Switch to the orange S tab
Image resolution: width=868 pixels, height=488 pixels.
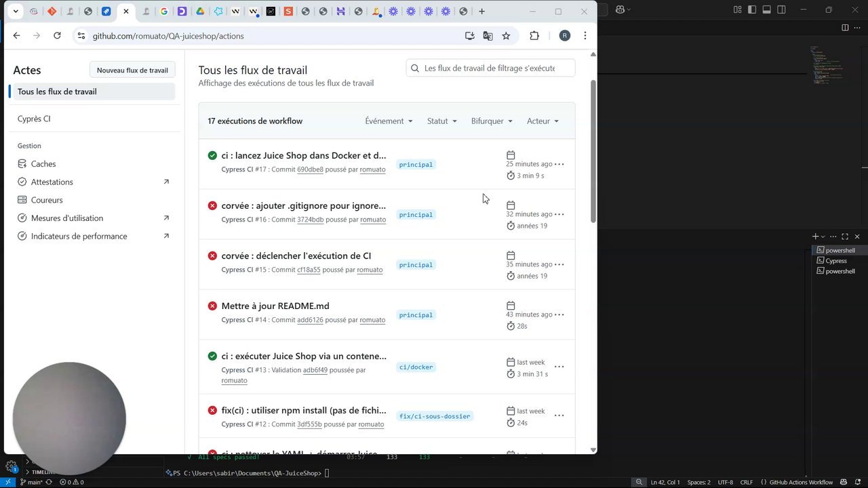click(288, 12)
